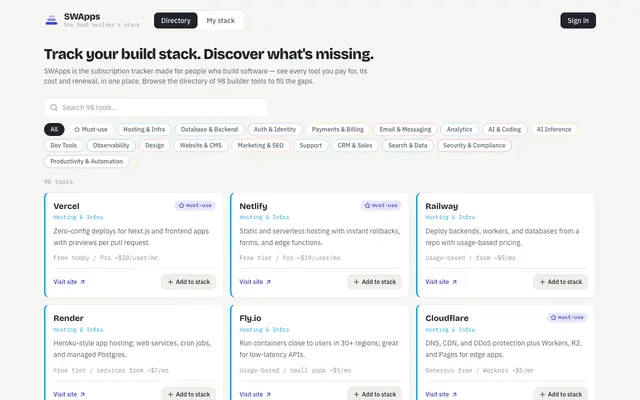640x400 pixels.
Task: Add Railway to stack
Action: point(561,282)
